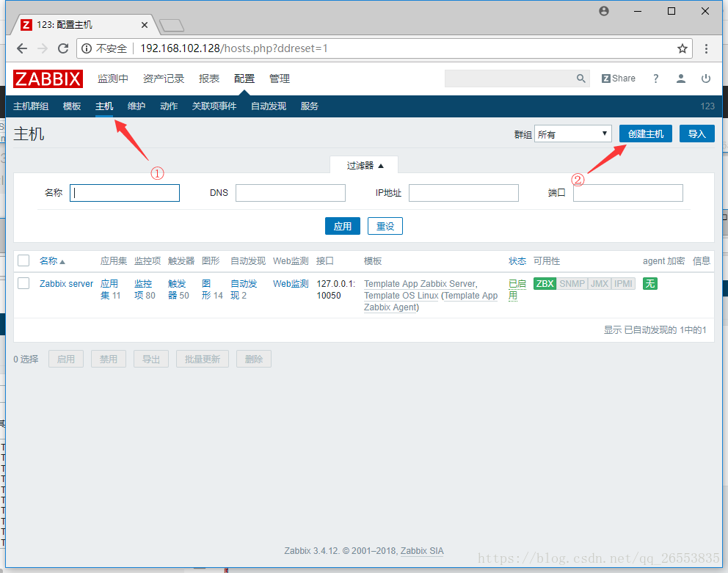Close the 123: 配置主机 tab
The height and width of the screenshot is (573, 728).
[x=145, y=25]
